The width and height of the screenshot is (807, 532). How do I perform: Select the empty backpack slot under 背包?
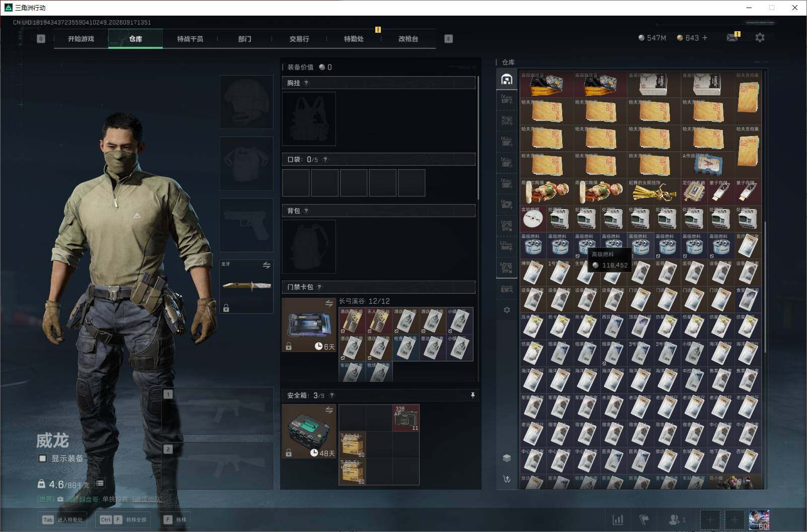(x=309, y=246)
